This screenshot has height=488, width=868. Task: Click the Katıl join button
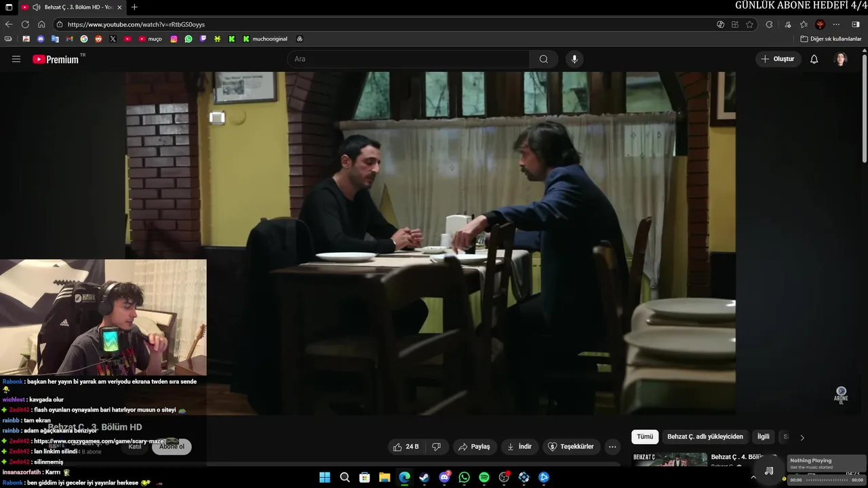(x=135, y=447)
